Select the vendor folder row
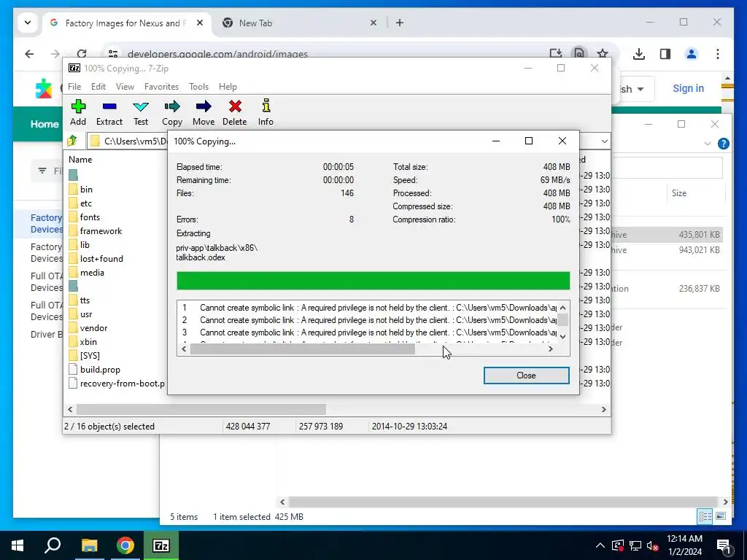The image size is (747, 560). click(93, 328)
